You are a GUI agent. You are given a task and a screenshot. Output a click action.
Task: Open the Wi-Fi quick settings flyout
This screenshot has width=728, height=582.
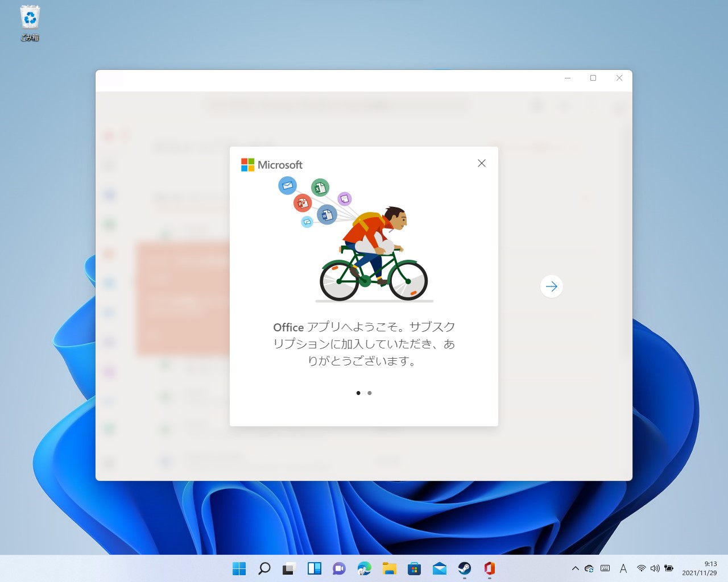[x=642, y=568]
